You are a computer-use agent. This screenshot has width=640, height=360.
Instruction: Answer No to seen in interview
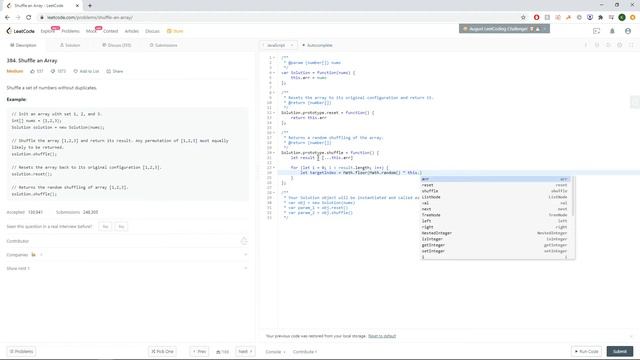(121, 227)
